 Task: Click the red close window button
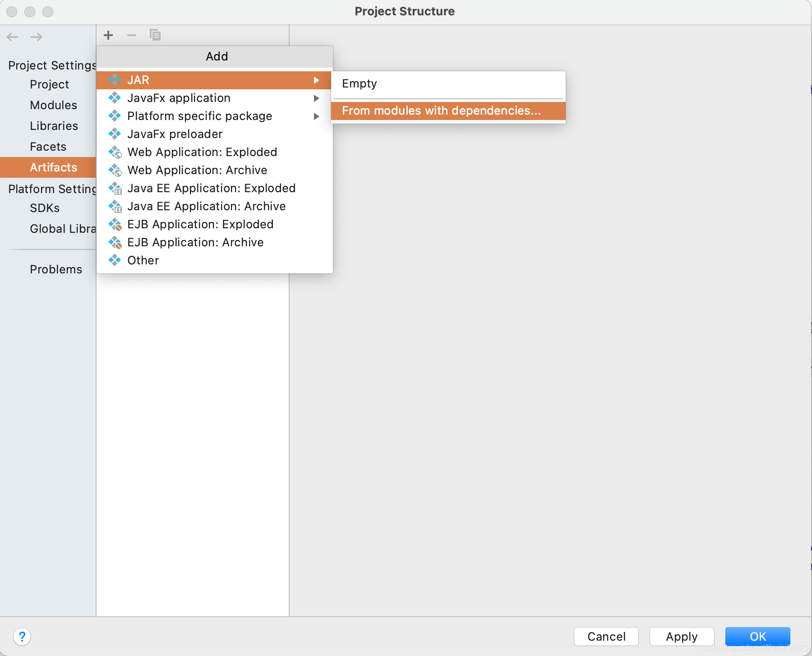click(x=12, y=12)
